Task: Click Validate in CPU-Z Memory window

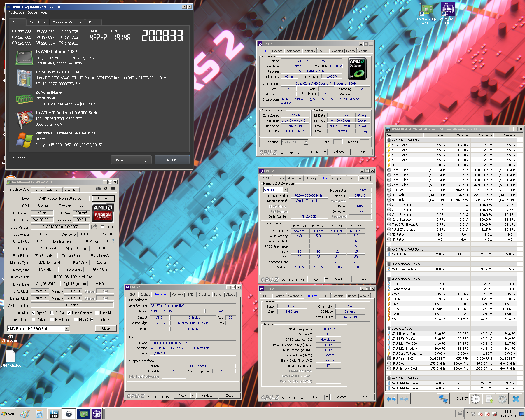Action: pyautogui.click(x=341, y=397)
